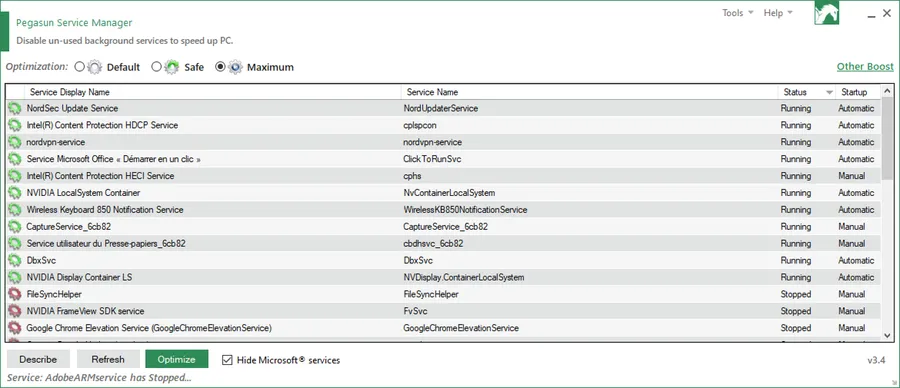Click the green Optimize button

tap(177, 359)
